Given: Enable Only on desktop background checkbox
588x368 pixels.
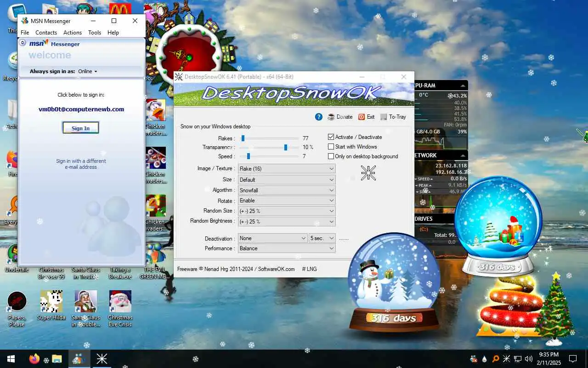Looking at the screenshot, I should 331,156.
